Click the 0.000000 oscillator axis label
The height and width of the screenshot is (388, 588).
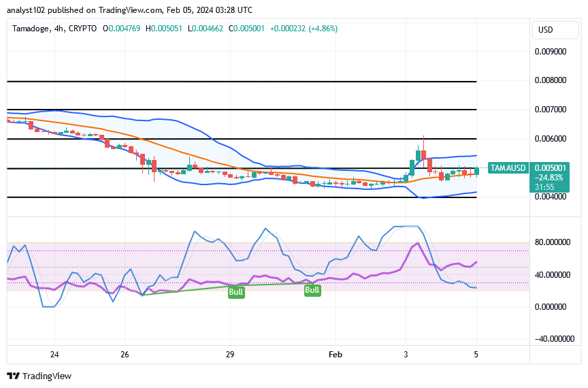(550, 307)
